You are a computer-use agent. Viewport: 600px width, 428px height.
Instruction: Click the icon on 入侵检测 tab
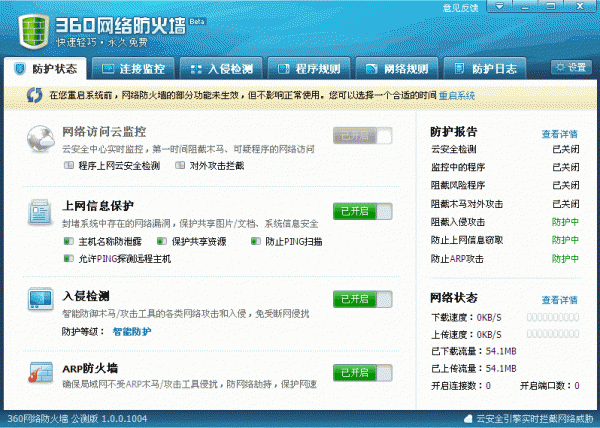[196, 69]
